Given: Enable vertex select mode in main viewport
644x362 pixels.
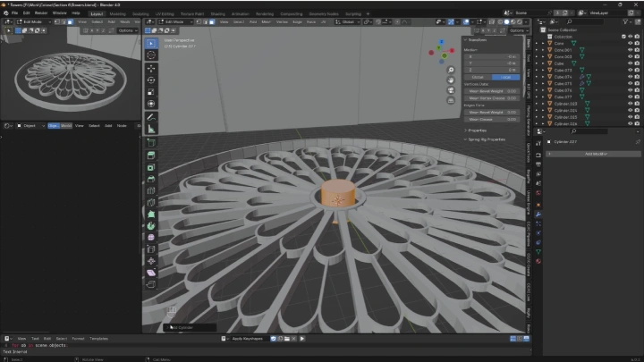Looking at the screenshot, I should 199,21.
